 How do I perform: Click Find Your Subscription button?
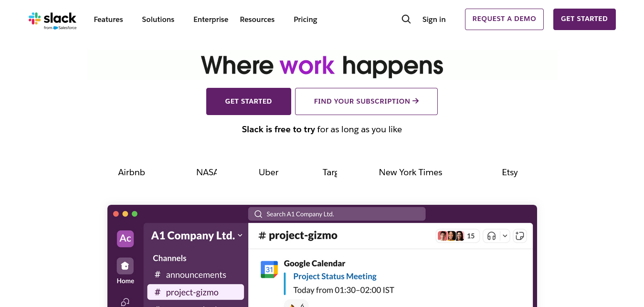(366, 101)
